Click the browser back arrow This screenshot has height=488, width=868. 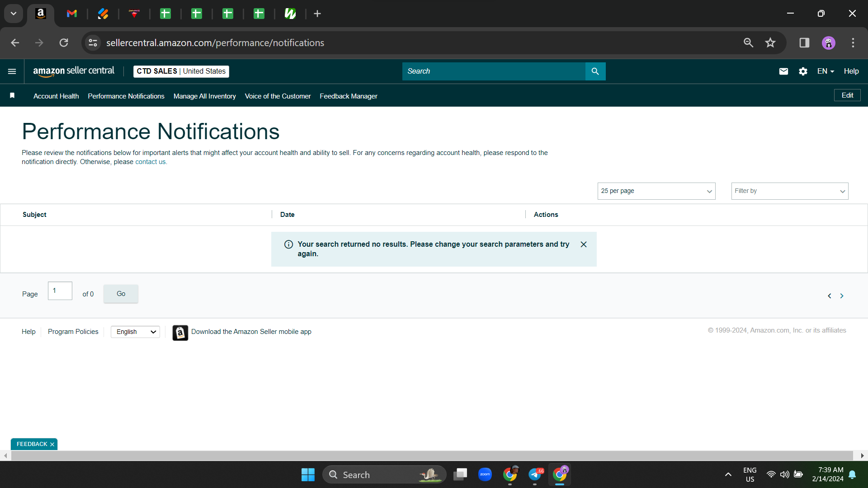pyautogui.click(x=15, y=42)
